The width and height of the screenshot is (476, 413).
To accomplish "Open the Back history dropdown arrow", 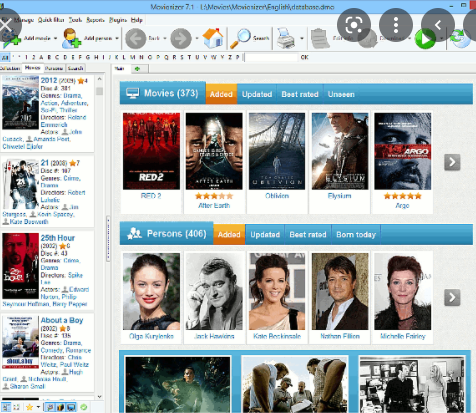I will (165, 38).
